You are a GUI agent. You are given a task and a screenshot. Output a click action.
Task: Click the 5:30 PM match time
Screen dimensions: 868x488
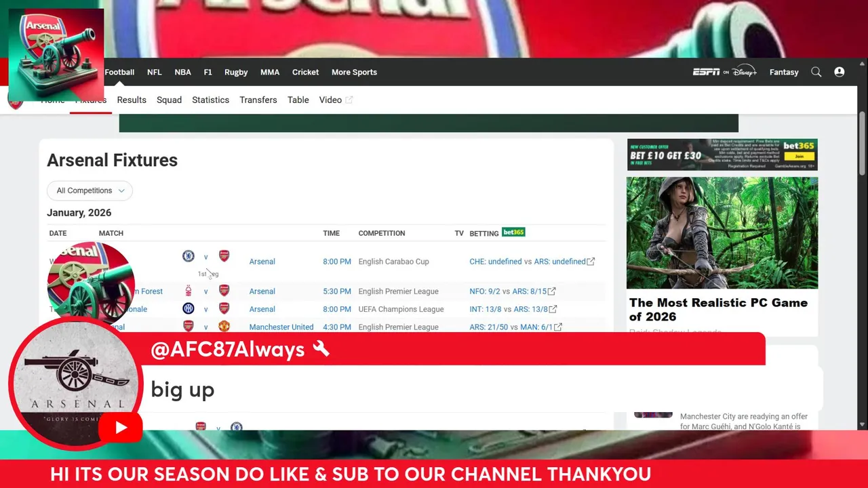point(337,291)
